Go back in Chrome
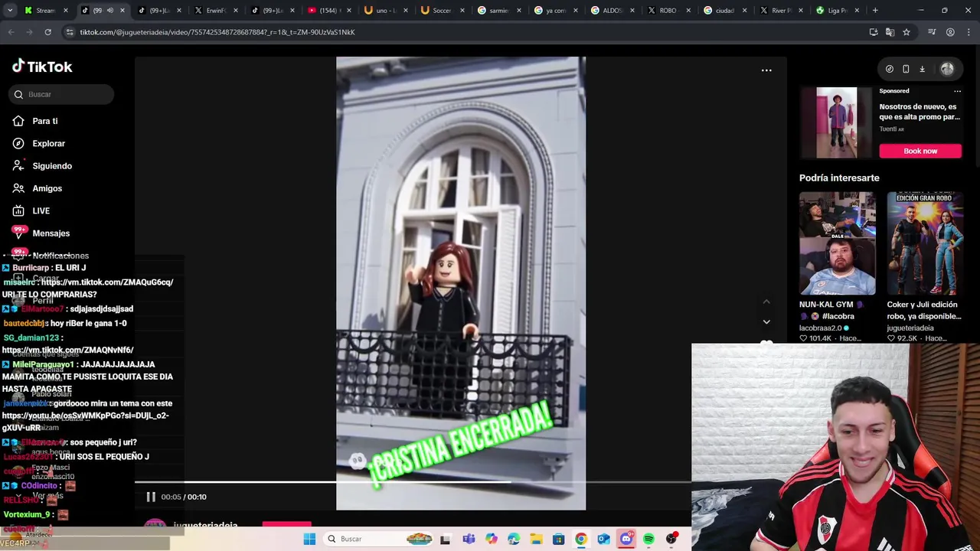The height and width of the screenshot is (551, 980). click(x=11, y=32)
